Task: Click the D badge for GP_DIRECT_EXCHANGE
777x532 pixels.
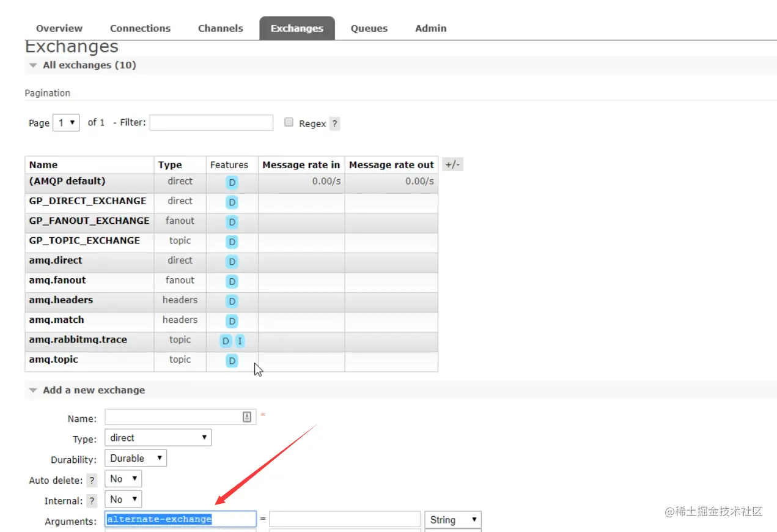Action: point(232,202)
